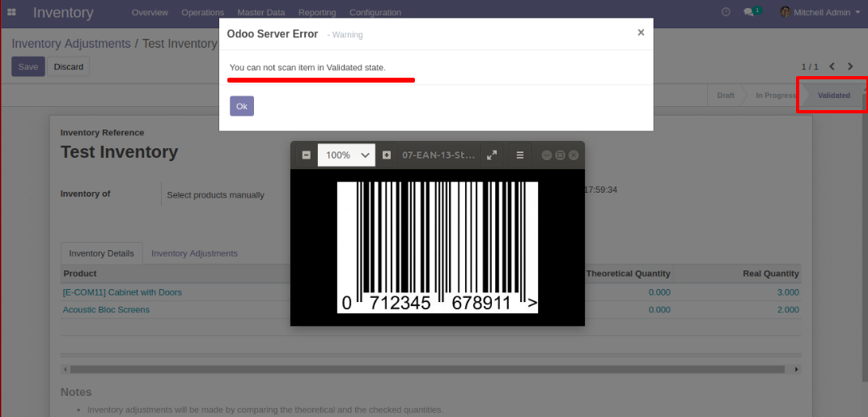Maximize the barcode image viewer window
The height and width of the screenshot is (417, 868).
coord(560,155)
